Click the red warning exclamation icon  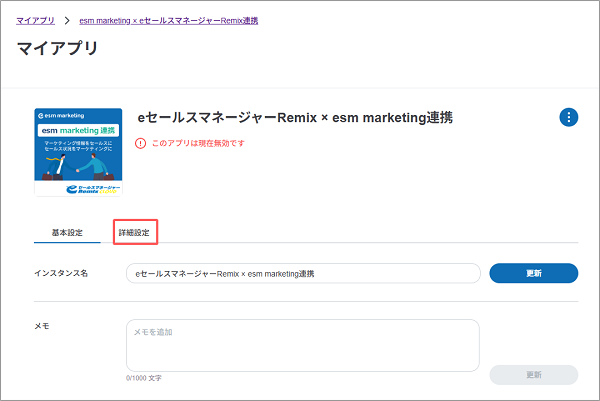(140, 143)
